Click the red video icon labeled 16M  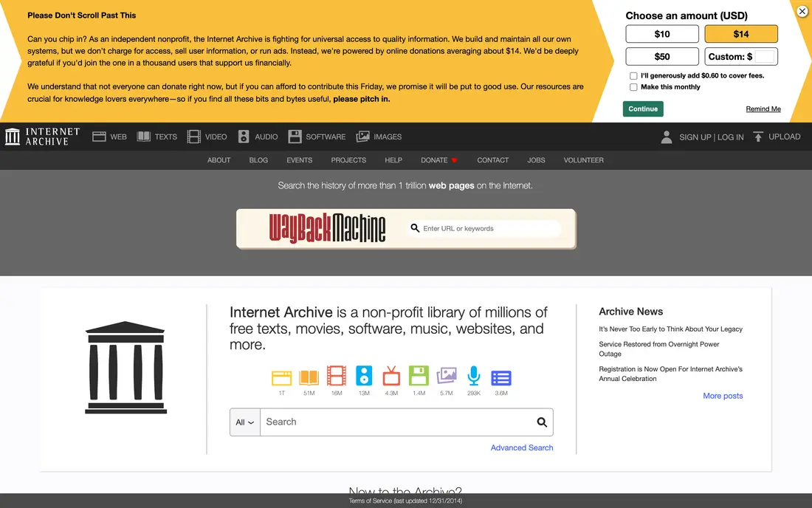point(337,376)
